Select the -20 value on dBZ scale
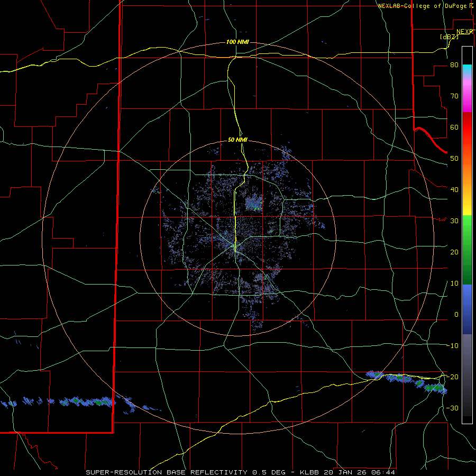This screenshot has height=476, width=476. point(453,377)
